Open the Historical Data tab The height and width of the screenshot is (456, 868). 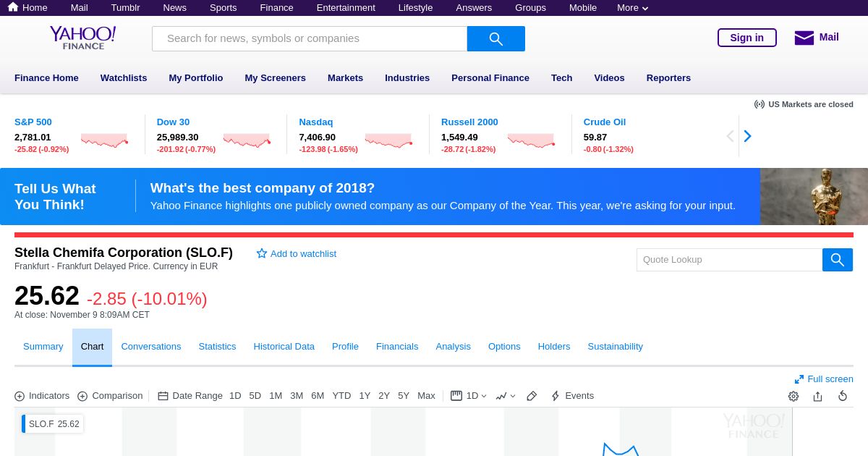[284, 347]
